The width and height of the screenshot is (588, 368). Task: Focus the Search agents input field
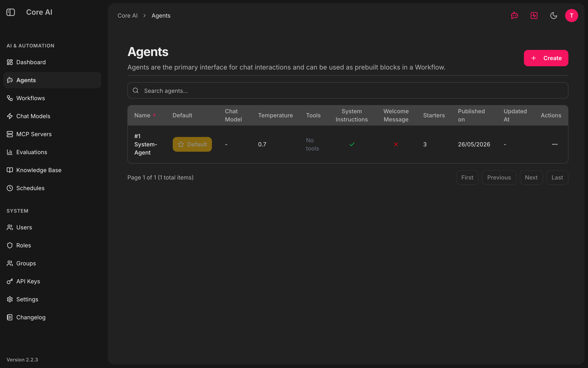click(348, 91)
